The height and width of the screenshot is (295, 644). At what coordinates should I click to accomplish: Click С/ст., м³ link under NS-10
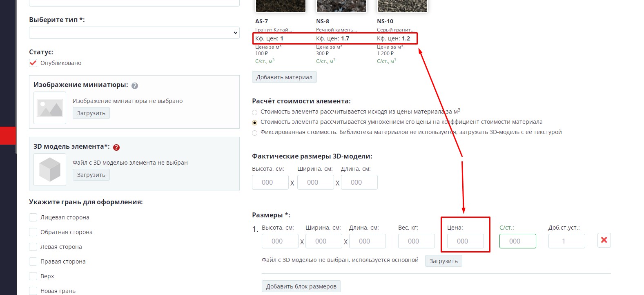pos(386,61)
